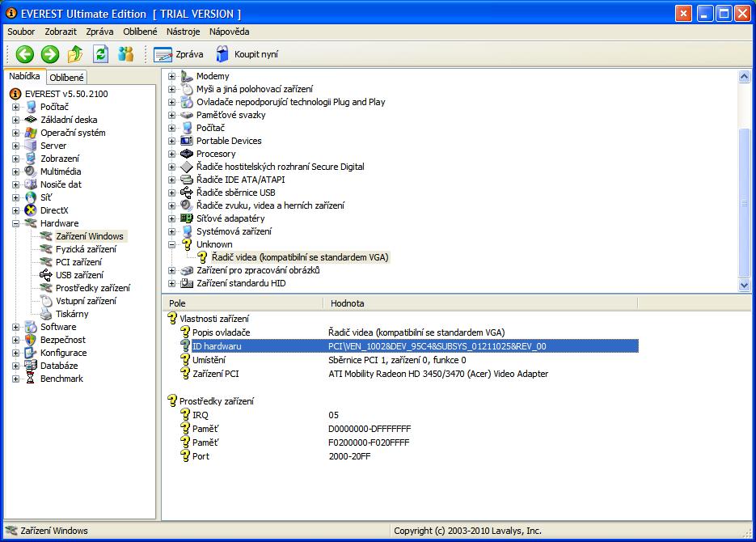Switch to the Oblíbené tab

coord(66,78)
